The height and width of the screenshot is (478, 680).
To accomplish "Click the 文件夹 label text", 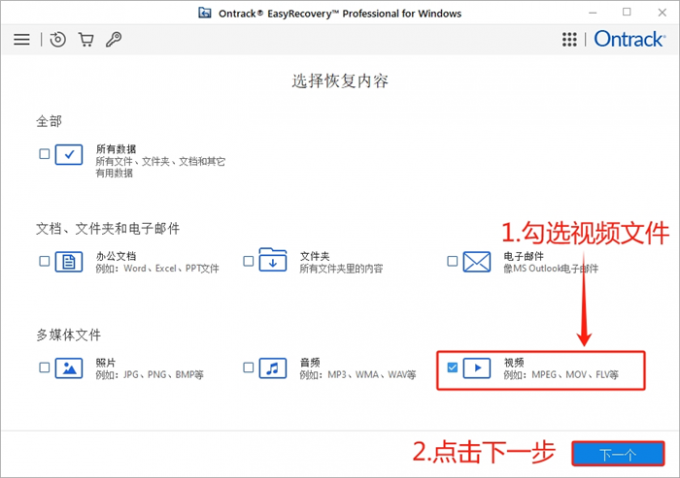I will (315, 256).
